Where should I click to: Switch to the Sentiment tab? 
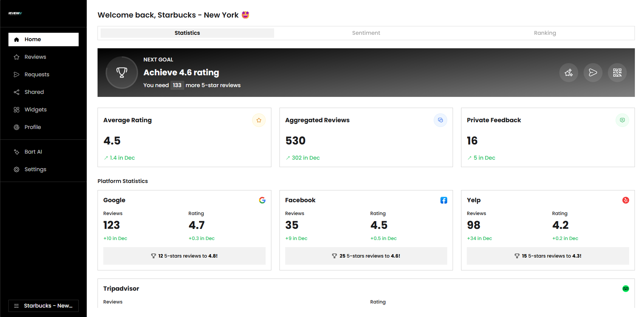click(366, 33)
